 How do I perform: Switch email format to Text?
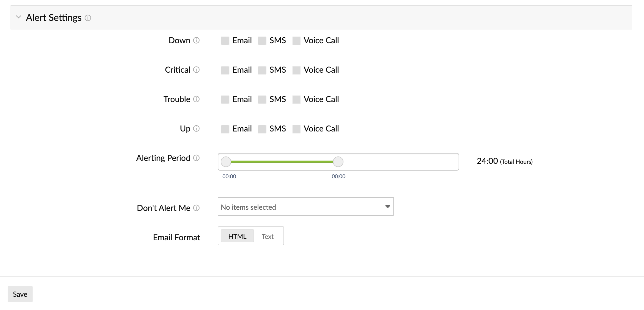[267, 236]
